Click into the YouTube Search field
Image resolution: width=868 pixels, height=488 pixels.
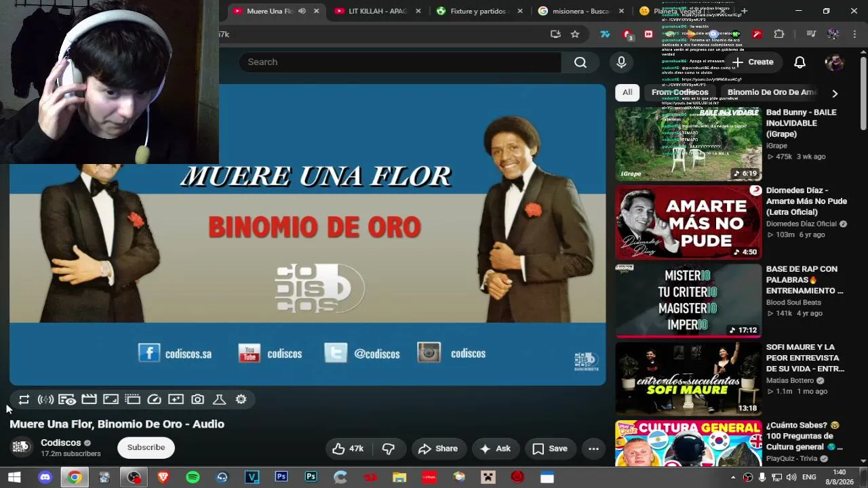[x=400, y=62]
